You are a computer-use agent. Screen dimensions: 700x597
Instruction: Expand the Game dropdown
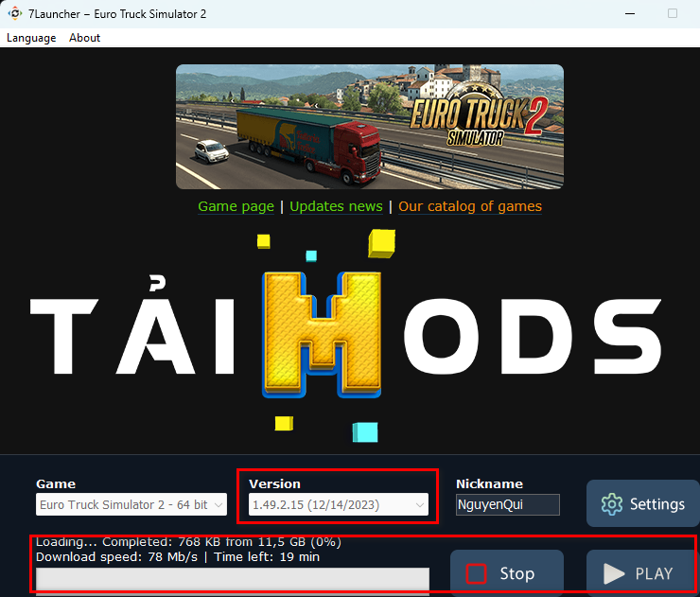(x=131, y=504)
